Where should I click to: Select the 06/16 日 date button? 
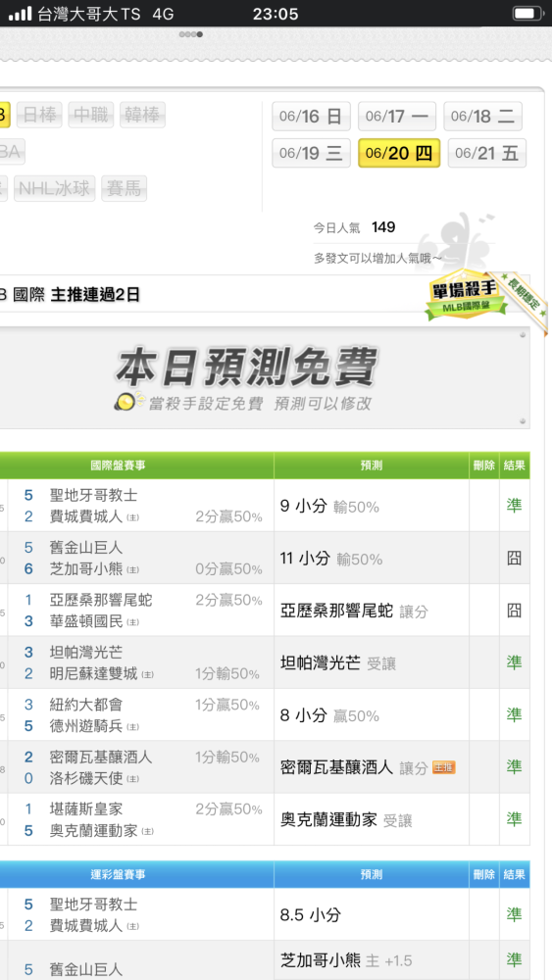click(x=311, y=117)
